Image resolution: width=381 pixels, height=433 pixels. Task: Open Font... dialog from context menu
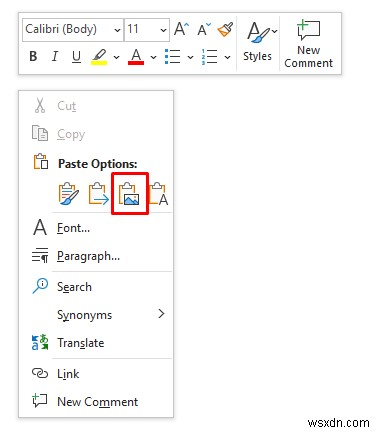96,228
